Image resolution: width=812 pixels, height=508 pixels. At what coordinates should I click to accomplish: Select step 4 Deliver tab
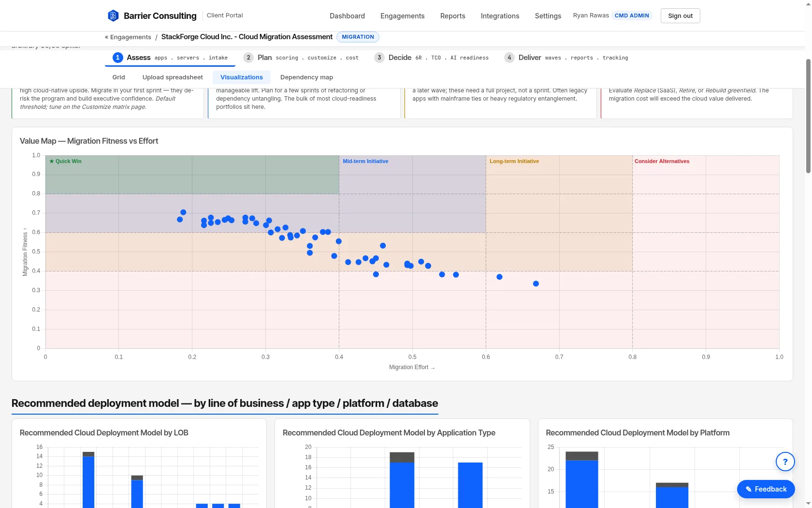(566, 58)
